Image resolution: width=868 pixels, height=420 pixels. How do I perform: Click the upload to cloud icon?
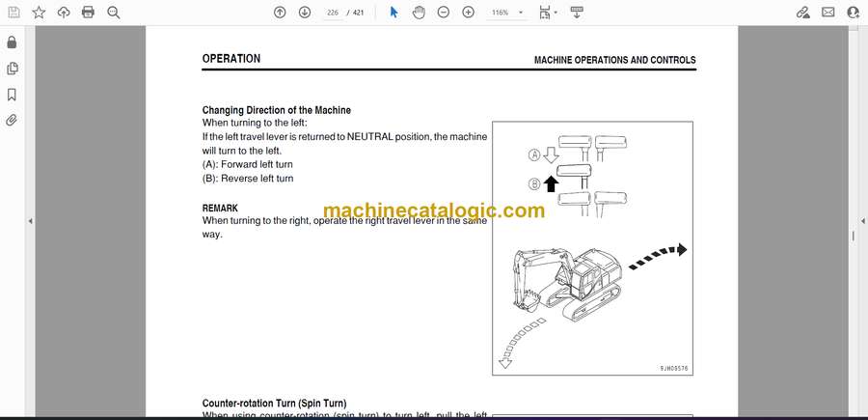coord(64,13)
